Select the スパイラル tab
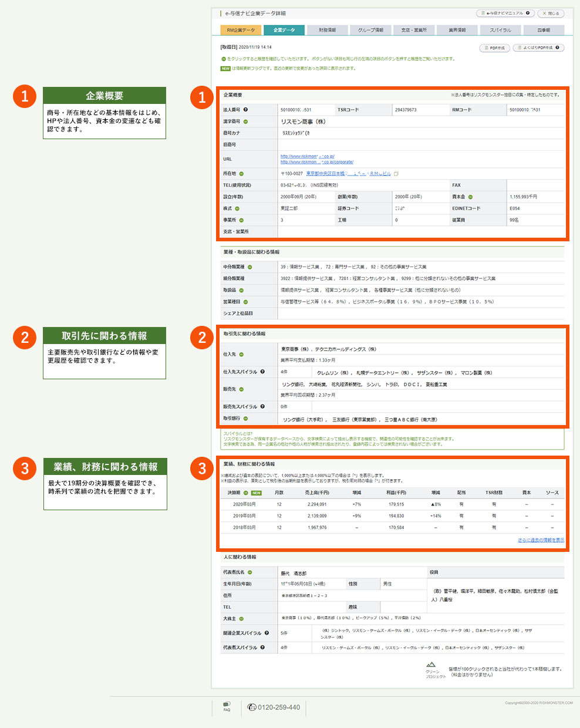Viewport: 580px width, 728px height. 500,30
